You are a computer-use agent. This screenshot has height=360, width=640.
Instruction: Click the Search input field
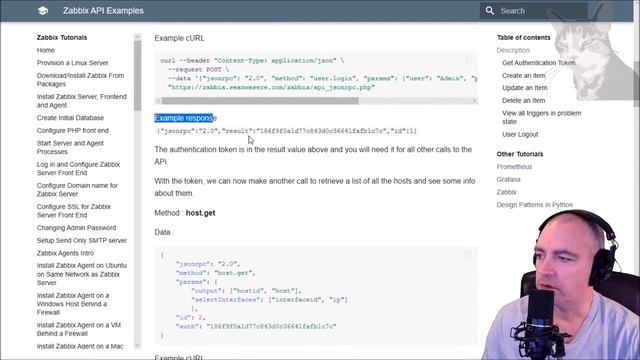[534, 11]
